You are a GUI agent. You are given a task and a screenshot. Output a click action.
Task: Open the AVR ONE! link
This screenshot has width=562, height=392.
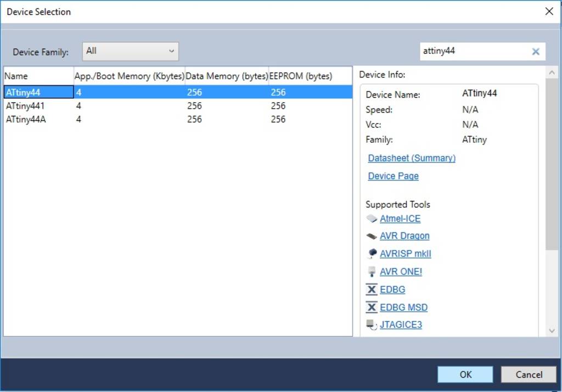(401, 272)
